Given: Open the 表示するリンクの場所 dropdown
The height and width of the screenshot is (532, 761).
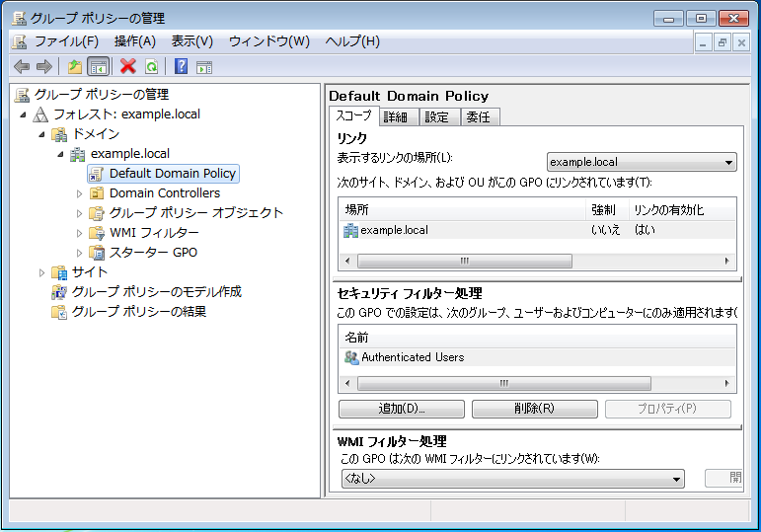Looking at the screenshot, I should tap(642, 162).
